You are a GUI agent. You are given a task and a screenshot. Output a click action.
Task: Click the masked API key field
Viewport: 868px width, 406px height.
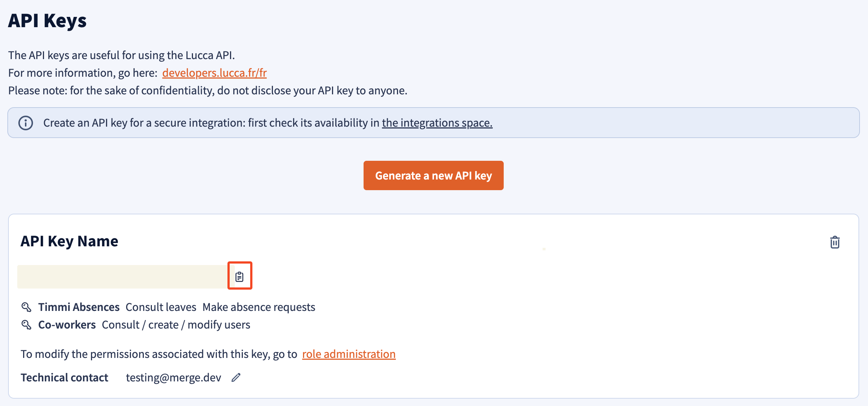pos(122,276)
